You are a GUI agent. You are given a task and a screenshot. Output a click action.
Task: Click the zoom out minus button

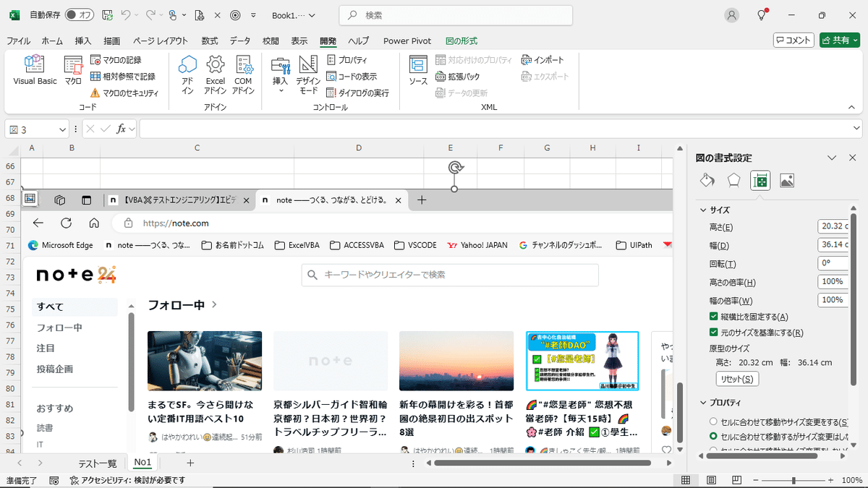point(754,480)
